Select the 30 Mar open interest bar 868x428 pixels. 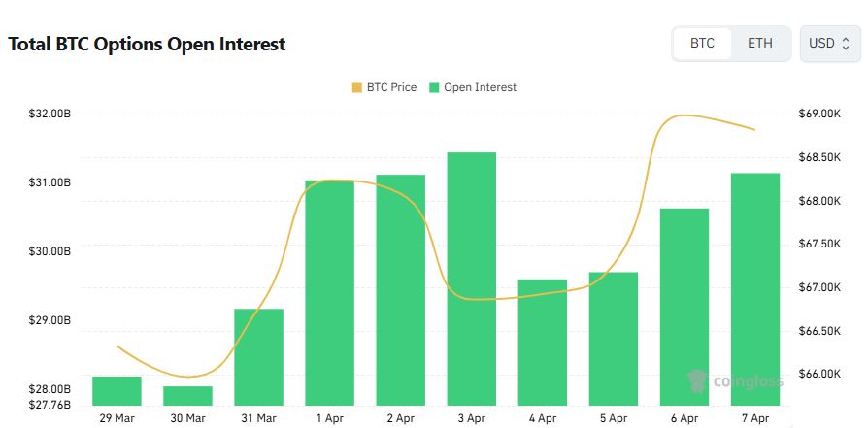[x=187, y=395]
